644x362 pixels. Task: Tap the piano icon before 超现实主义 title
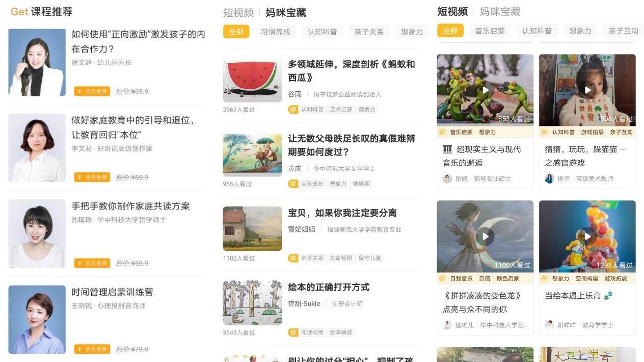(447, 149)
